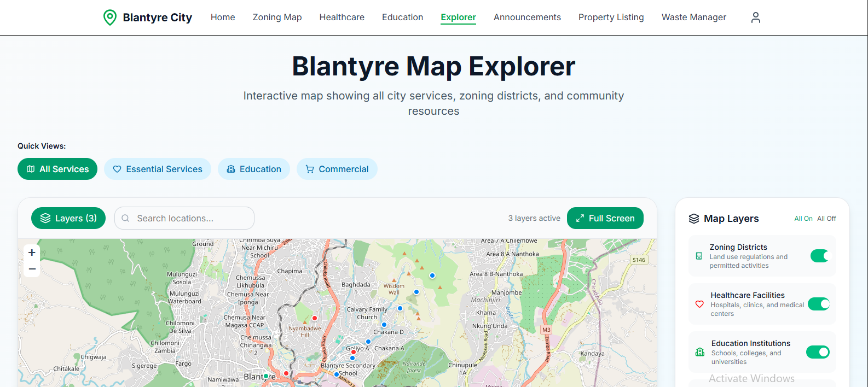Switch to Education quick view

click(x=254, y=169)
